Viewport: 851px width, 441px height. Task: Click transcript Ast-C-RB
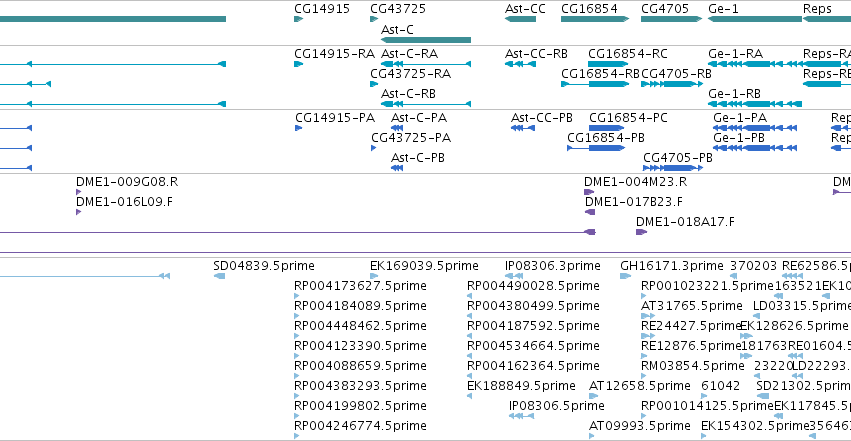click(408, 94)
